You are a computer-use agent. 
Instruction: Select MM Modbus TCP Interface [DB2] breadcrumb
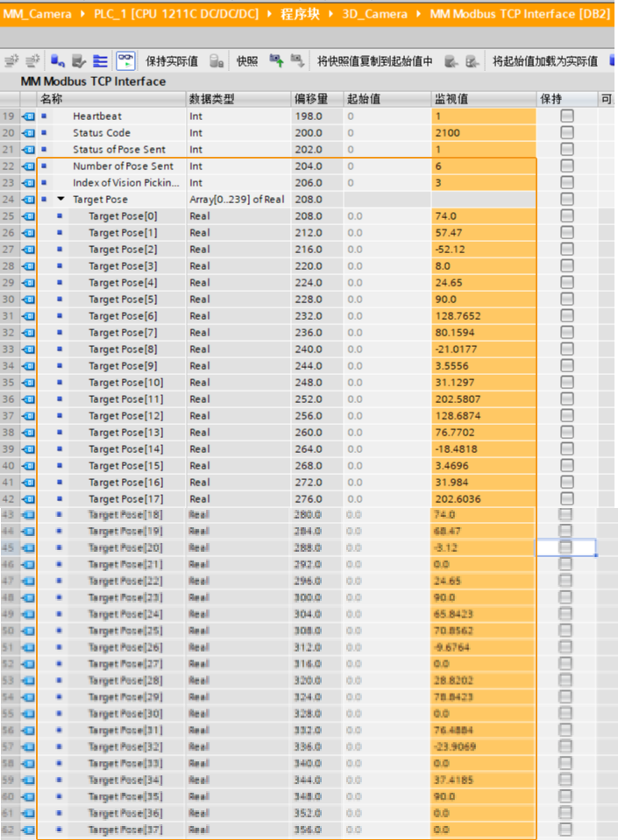click(520, 14)
